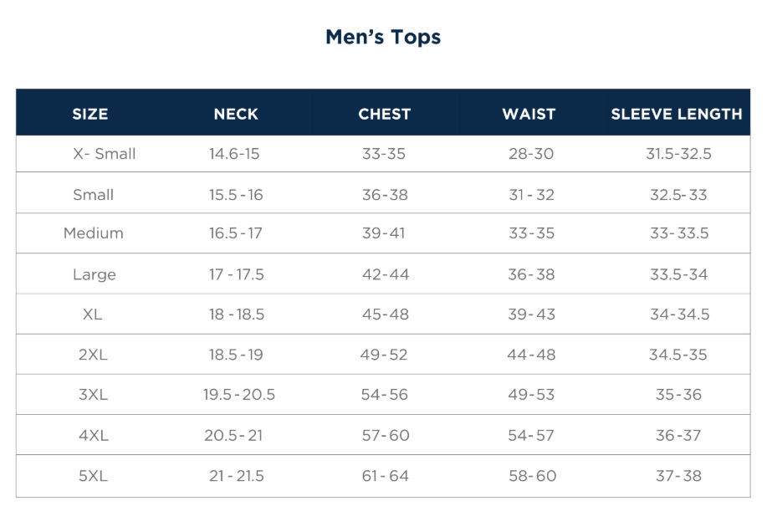Click the NECK column header
This screenshot has width=772, height=532.
click(236, 115)
